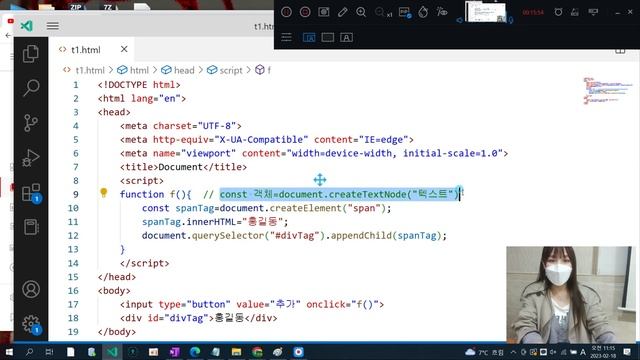This screenshot has width=640, height=360.
Task: Open OneNote from taskbar
Action: pos(174,352)
